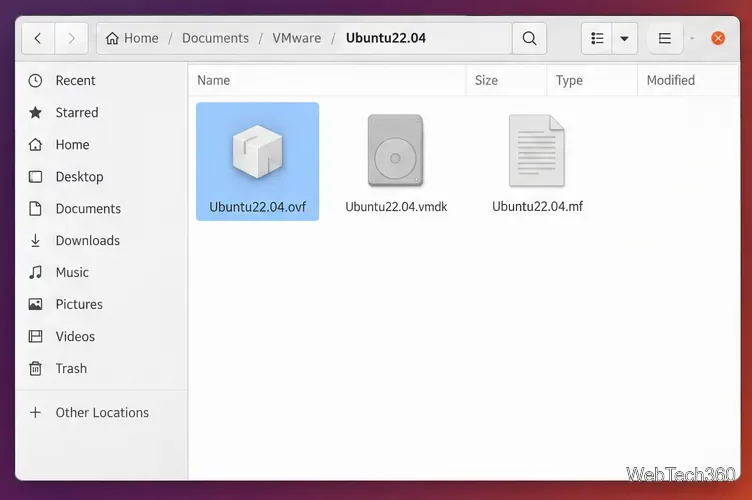Open Recent in the sidebar
The height and width of the screenshot is (500, 752).
[x=101, y=81]
